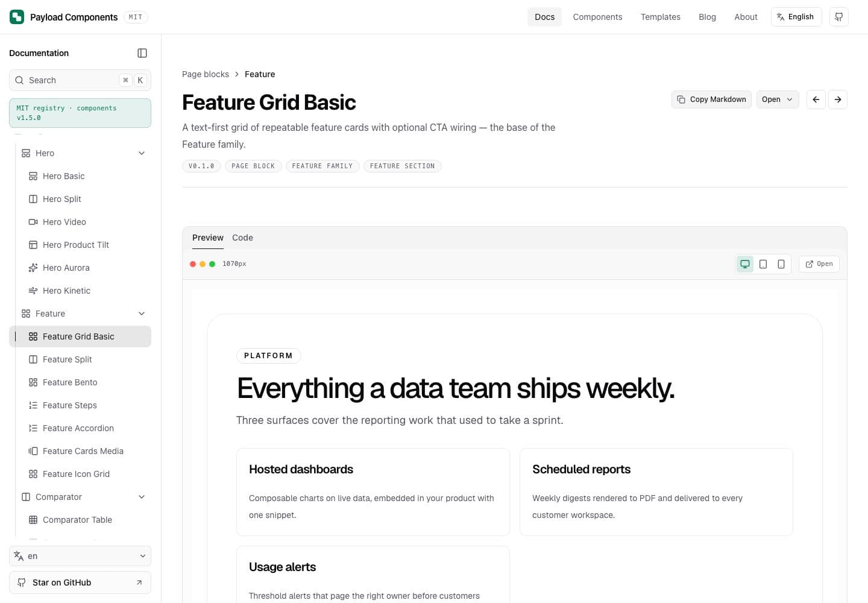
Task: Go to next page arrow
Action: tap(838, 99)
